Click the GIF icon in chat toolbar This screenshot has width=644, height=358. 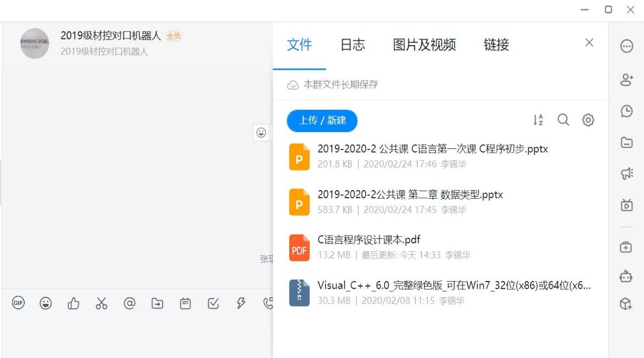click(x=18, y=303)
